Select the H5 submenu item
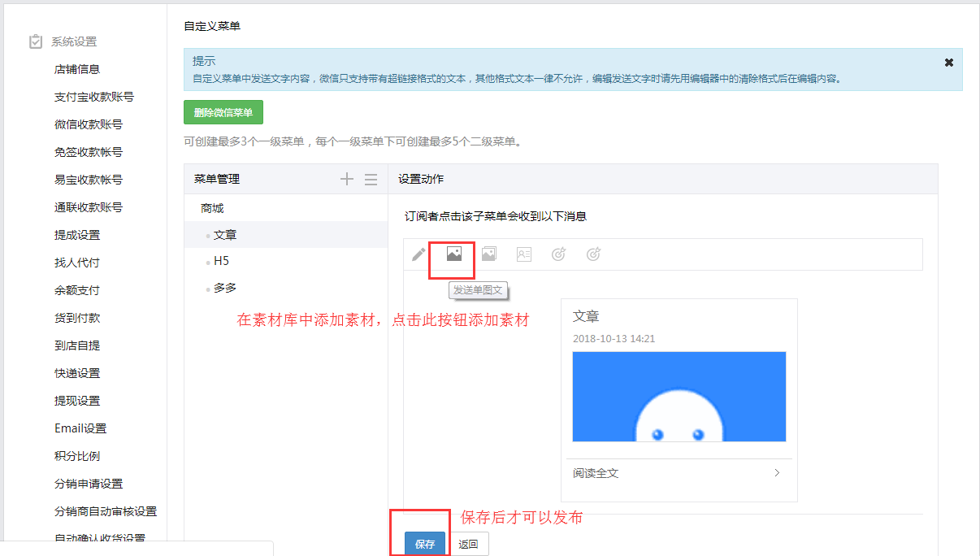 (x=221, y=261)
